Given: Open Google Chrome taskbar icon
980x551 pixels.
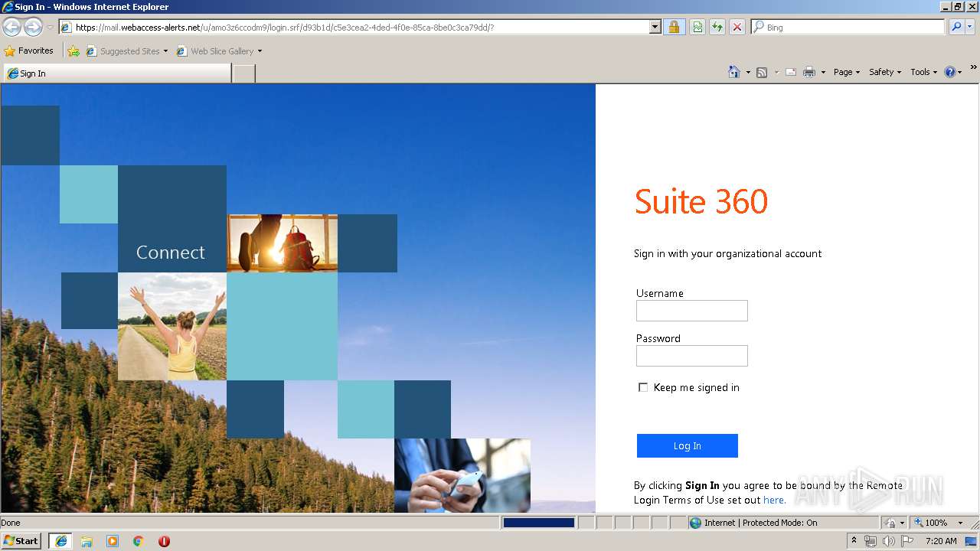Looking at the screenshot, I should [139, 541].
